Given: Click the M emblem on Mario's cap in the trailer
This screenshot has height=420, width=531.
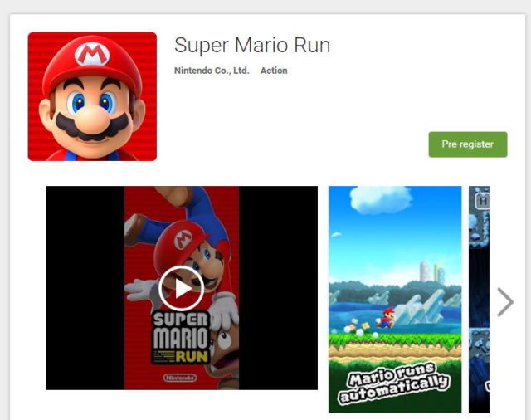Looking at the screenshot, I should pyautogui.click(x=183, y=240).
